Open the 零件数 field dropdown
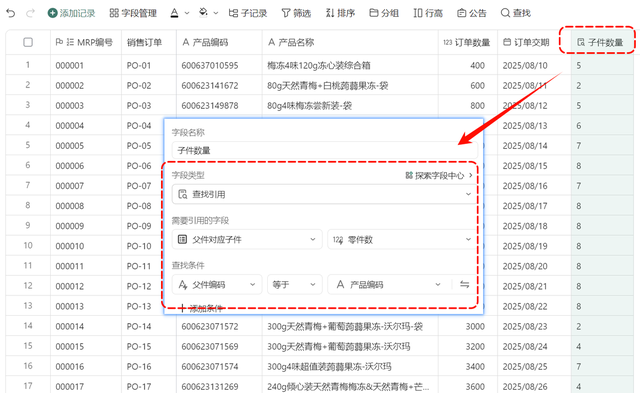This screenshot has height=393, width=640. pyautogui.click(x=402, y=240)
